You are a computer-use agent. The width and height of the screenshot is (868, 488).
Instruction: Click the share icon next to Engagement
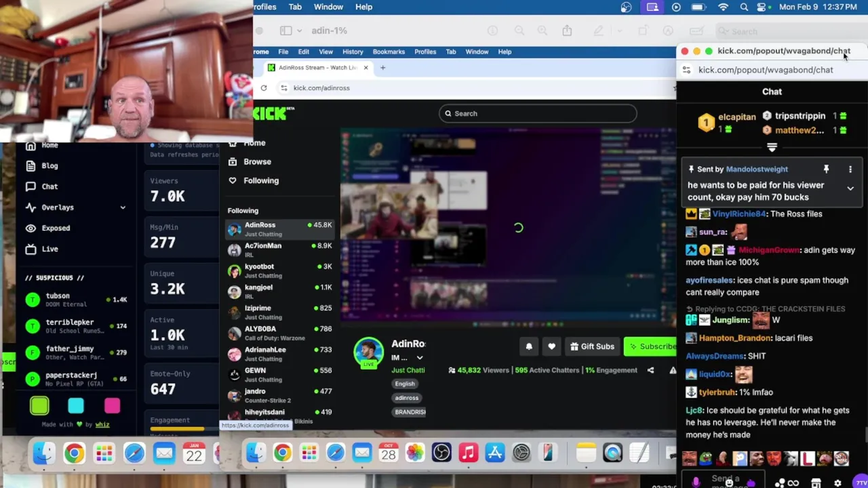650,370
